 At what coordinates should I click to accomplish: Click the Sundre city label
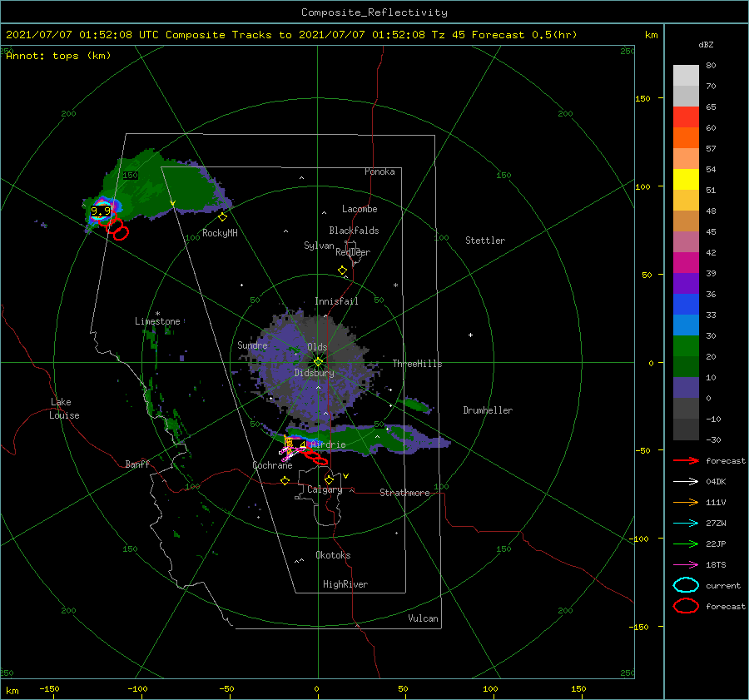(x=252, y=345)
